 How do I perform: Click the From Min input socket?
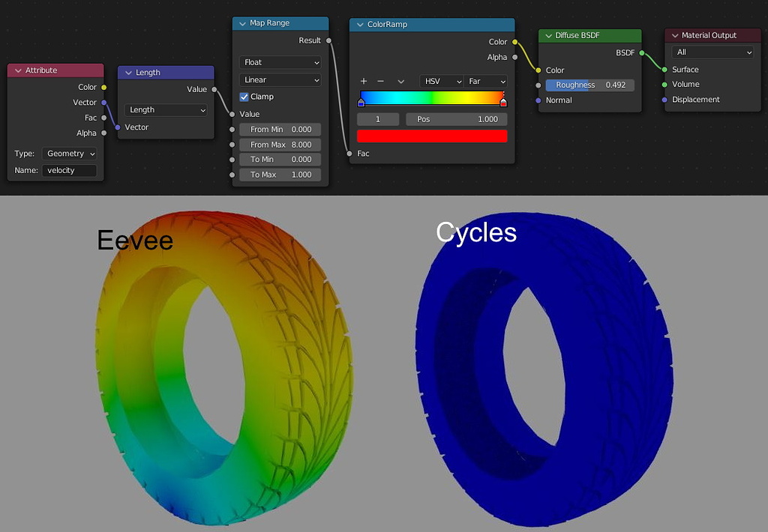tap(232, 130)
